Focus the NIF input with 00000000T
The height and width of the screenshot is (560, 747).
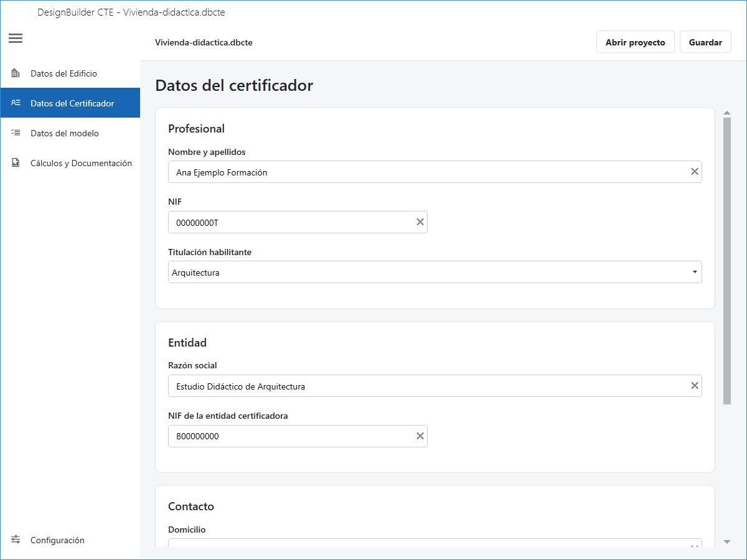point(298,222)
